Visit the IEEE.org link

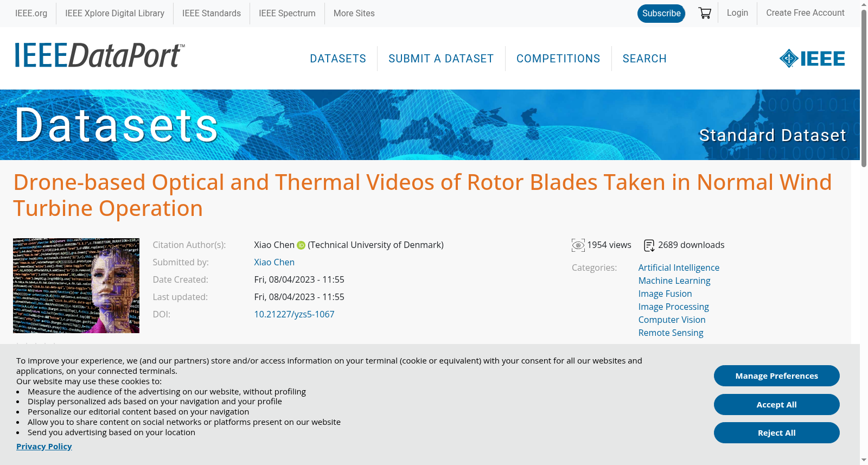coord(31,13)
